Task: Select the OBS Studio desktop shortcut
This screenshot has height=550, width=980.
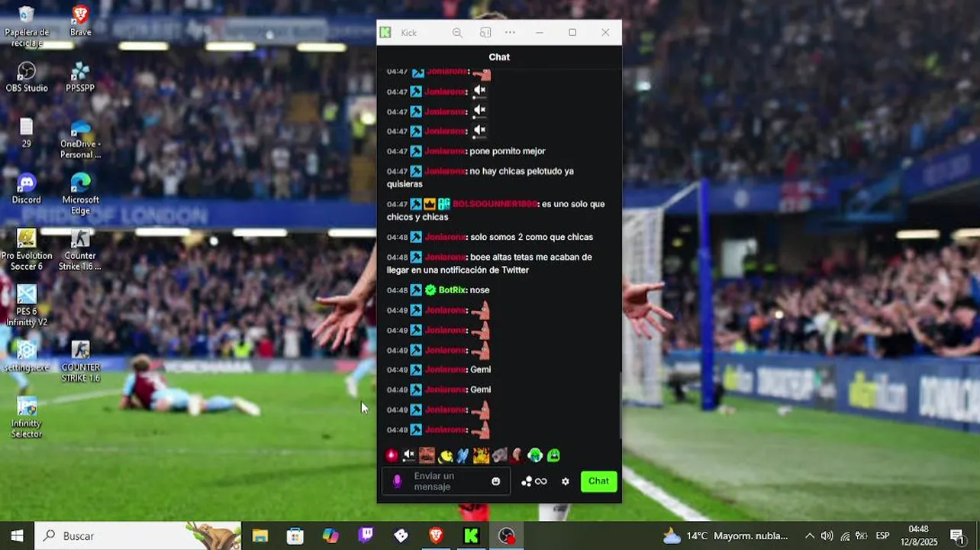Action: point(27,77)
